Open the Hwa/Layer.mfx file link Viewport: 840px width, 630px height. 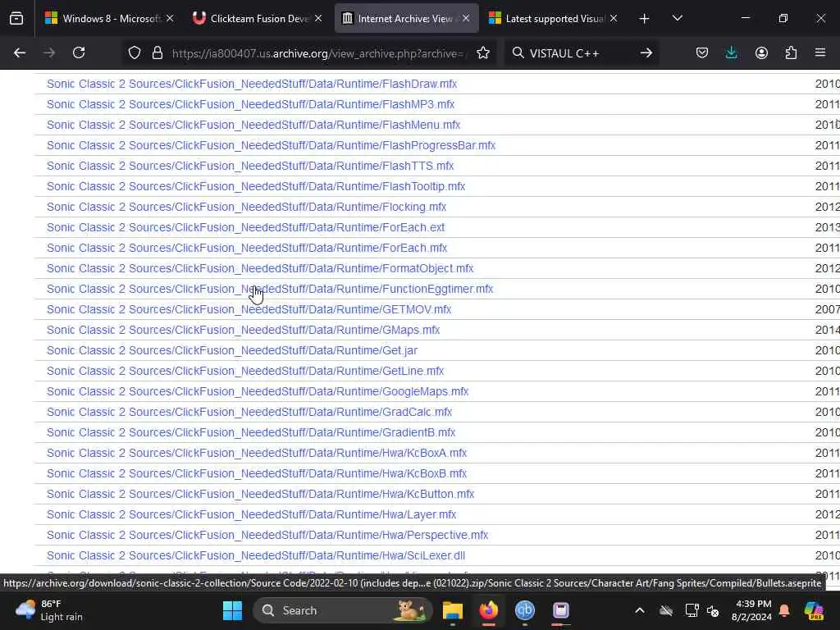coord(251,515)
